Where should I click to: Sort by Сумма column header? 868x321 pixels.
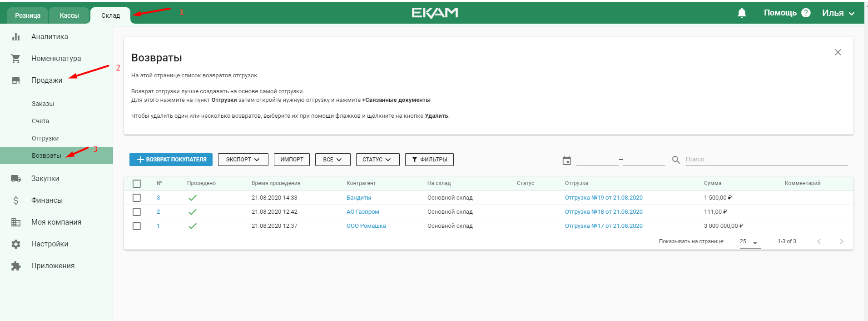point(712,183)
